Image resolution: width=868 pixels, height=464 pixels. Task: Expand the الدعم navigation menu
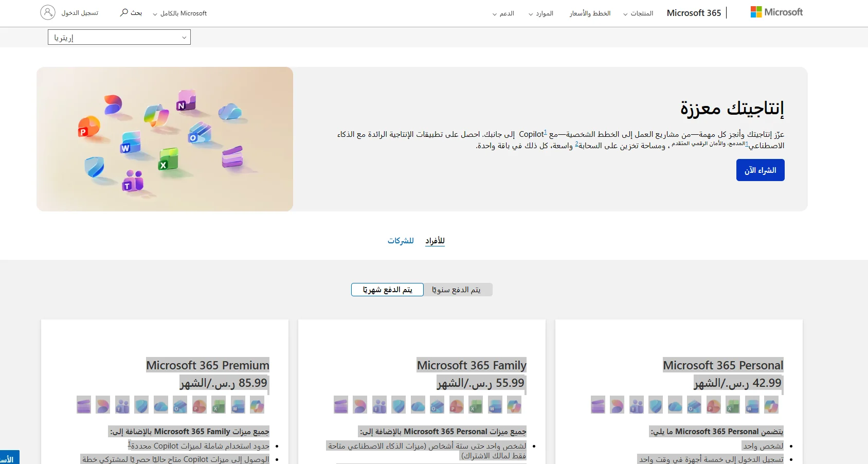click(x=503, y=13)
